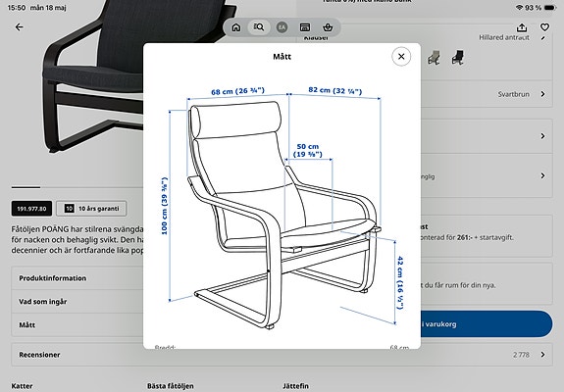The height and width of the screenshot is (392, 564).
Task: Click the 10 års garanti badge
Action: pos(91,209)
